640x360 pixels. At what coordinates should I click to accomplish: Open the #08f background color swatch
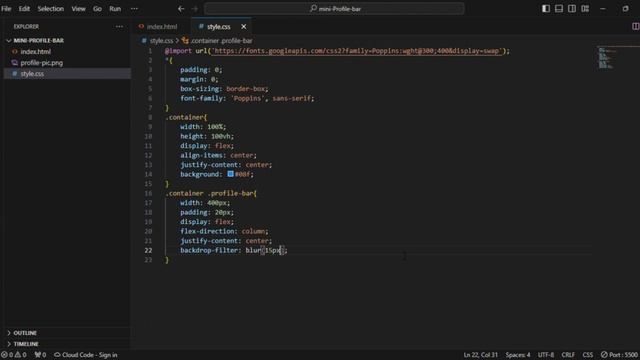point(231,174)
